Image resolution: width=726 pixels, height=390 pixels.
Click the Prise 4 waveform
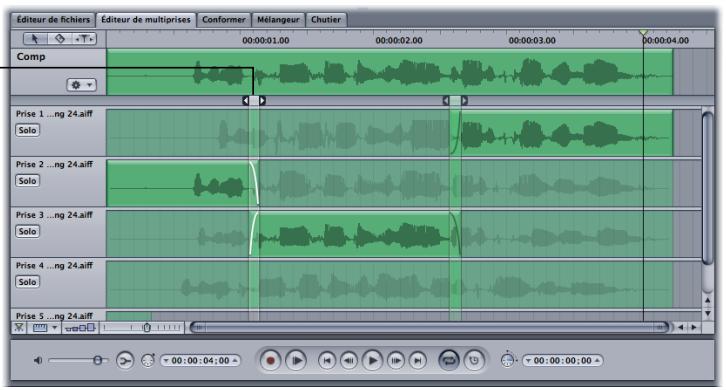(x=389, y=284)
